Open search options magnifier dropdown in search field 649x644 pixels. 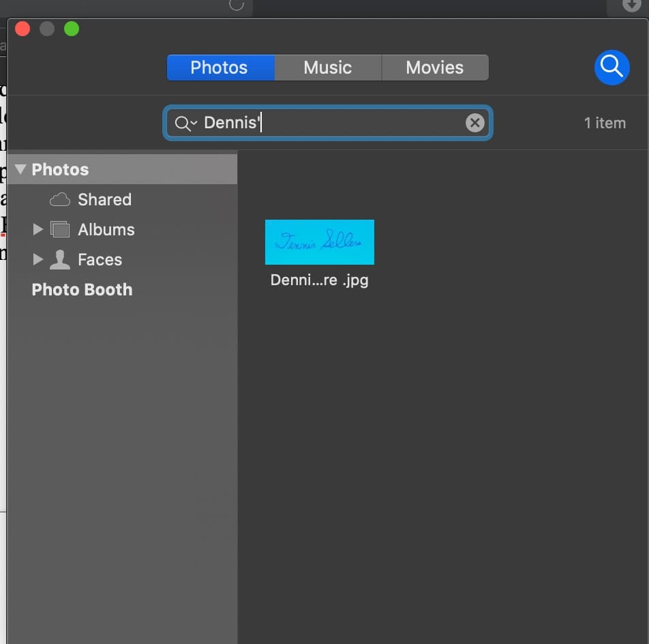[185, 123]
